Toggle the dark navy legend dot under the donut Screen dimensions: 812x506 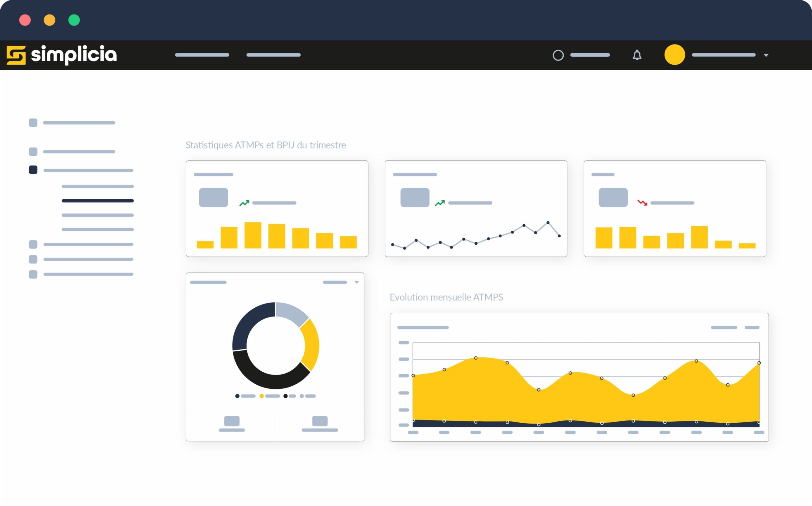pos(237,396)
